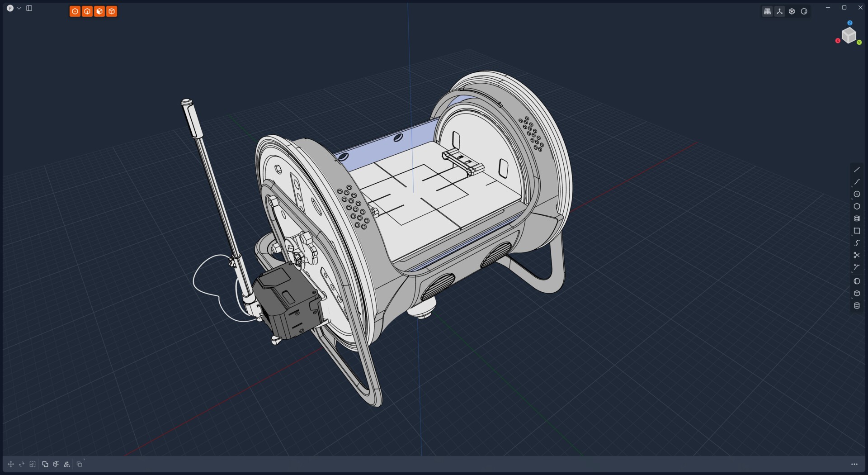Activate the Scale command icon
The width and height of the screenshot is (868, 475).
(33, 464)
